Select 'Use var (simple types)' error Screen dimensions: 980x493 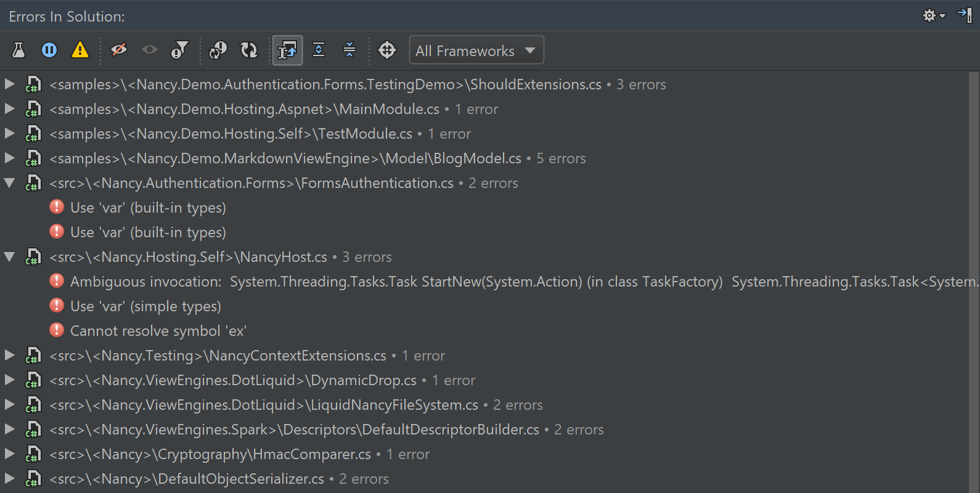pyautogui.click(x=484, y=306)
